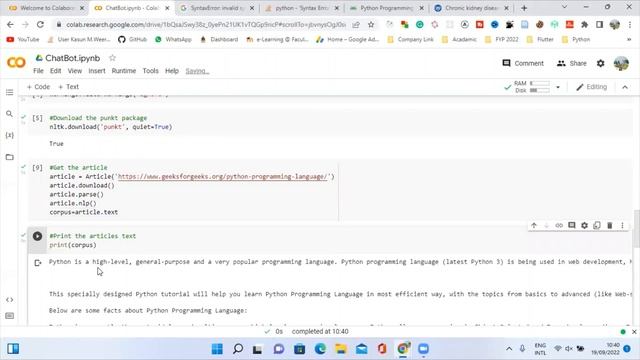Open the GitHub bookmark

tap(132, 40)
